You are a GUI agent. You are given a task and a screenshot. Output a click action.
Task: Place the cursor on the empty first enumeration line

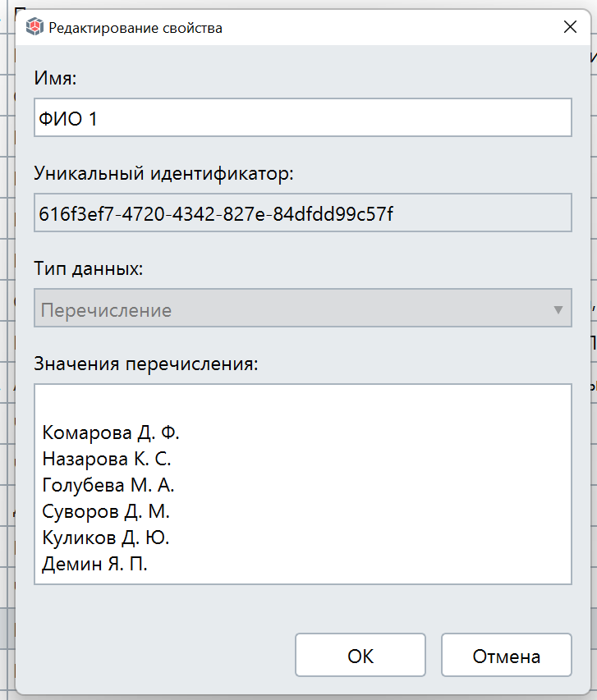[303, 406]
